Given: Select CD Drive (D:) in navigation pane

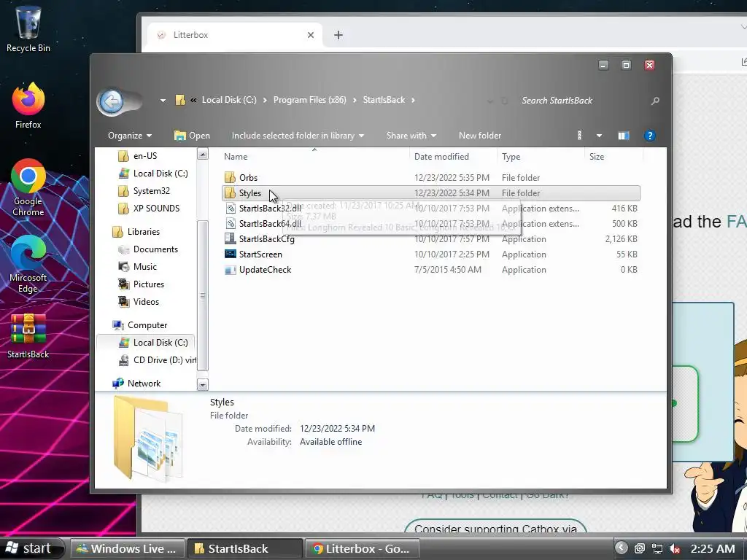Looking at the screenshot, I should (x=157, y=360).
